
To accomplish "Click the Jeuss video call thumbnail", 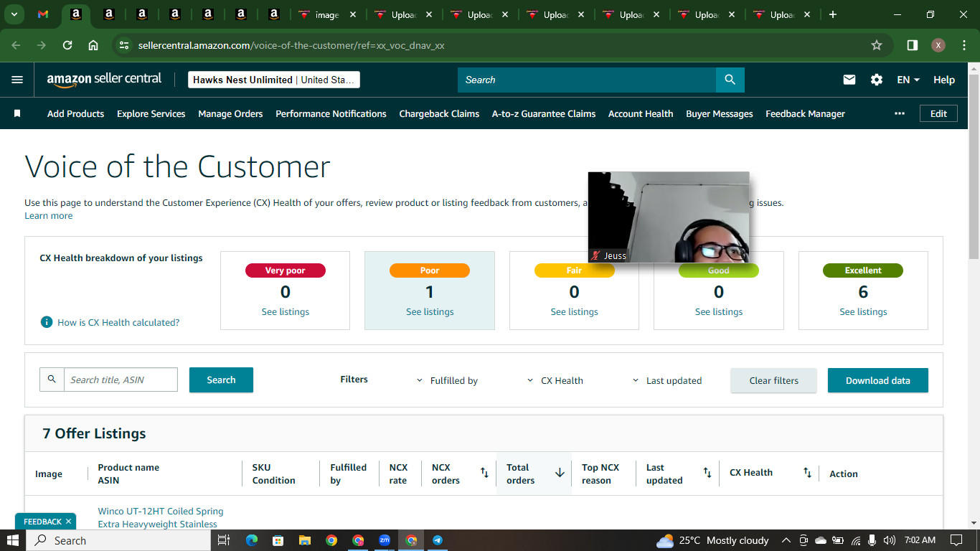I will coord(669,217).
